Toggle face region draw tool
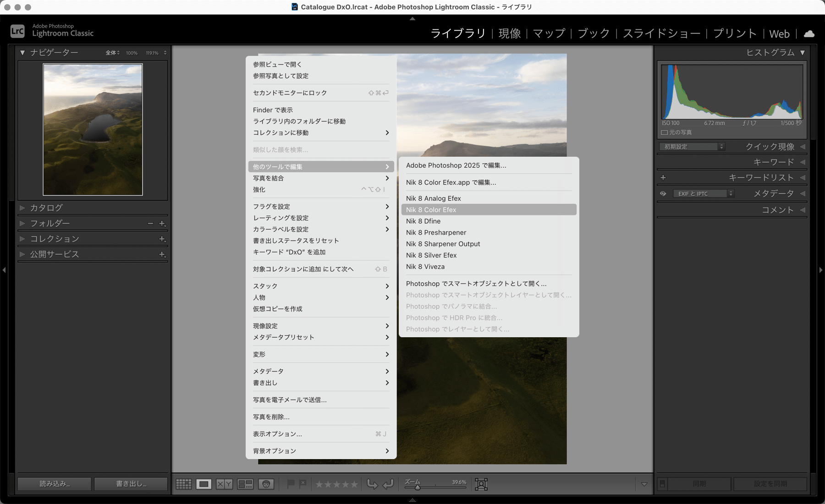825x504 pixels. click(x=481, y=484)
